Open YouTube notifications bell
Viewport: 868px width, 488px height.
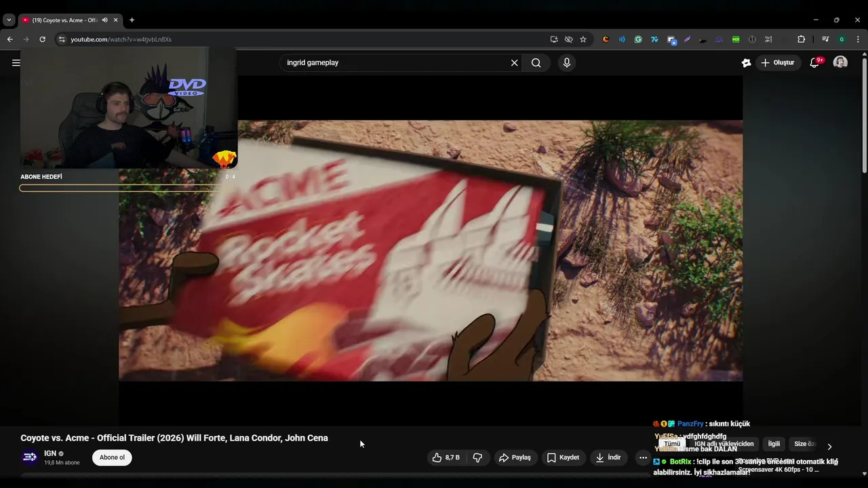tap(814, 63)
